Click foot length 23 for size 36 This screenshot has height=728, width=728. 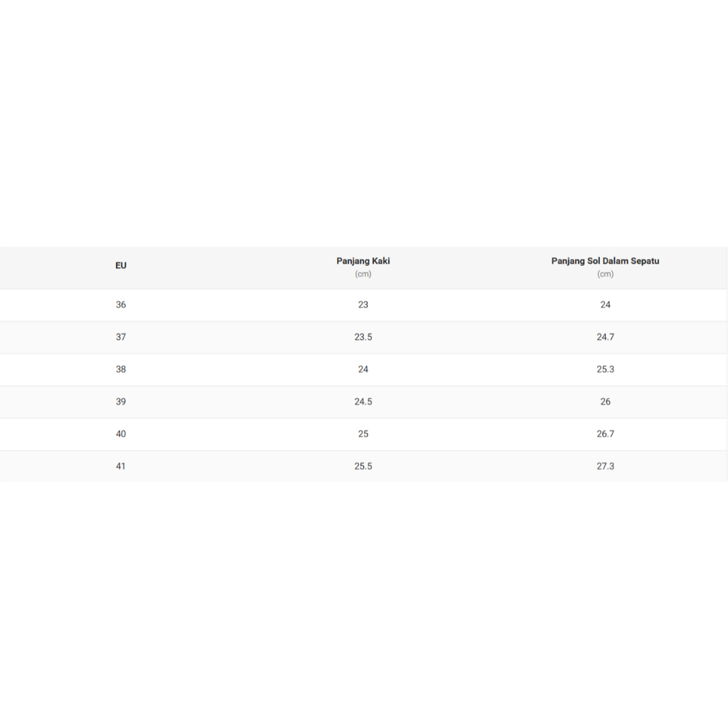pos(363,304)
